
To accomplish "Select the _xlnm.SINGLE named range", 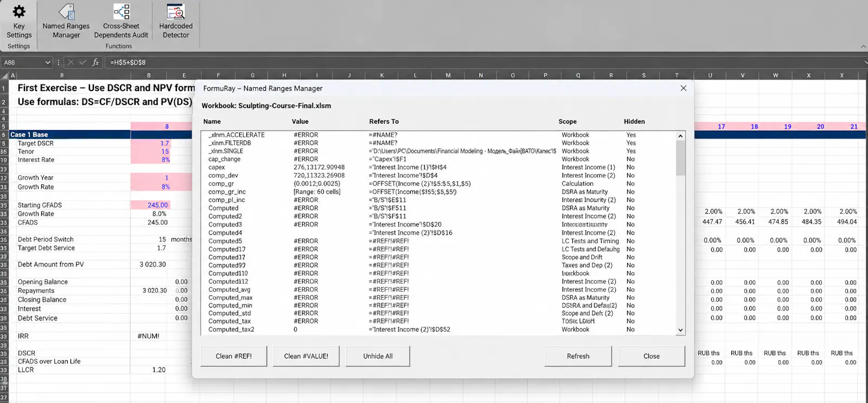I will (438, 151).
